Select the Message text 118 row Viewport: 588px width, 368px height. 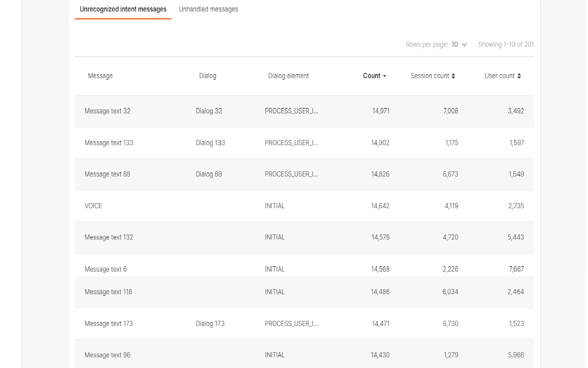(108, 292)
